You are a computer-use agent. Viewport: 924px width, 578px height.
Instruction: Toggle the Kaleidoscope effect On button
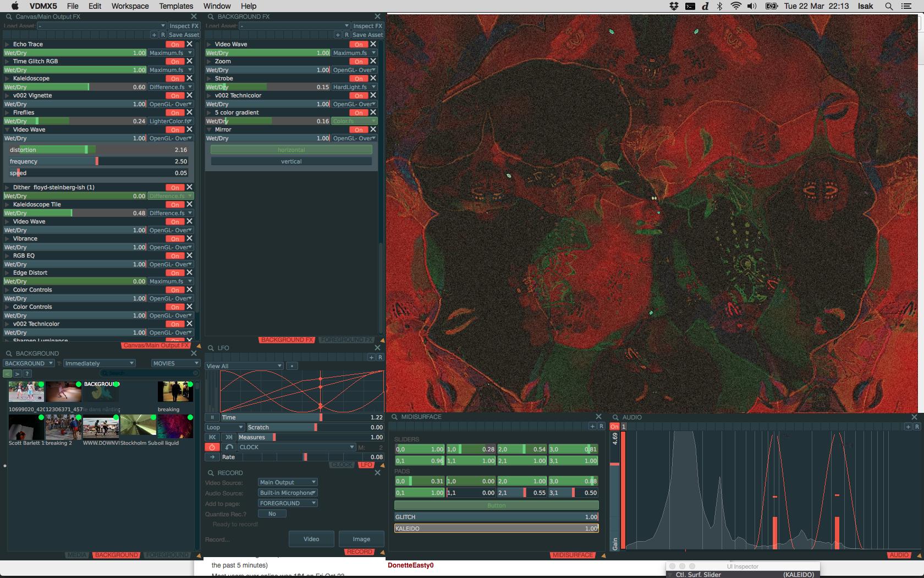[x=174, y=79]
